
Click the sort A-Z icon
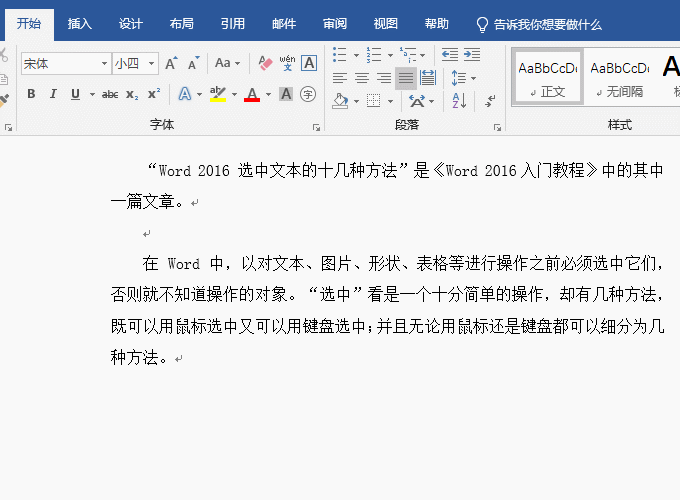click(459, 100)
